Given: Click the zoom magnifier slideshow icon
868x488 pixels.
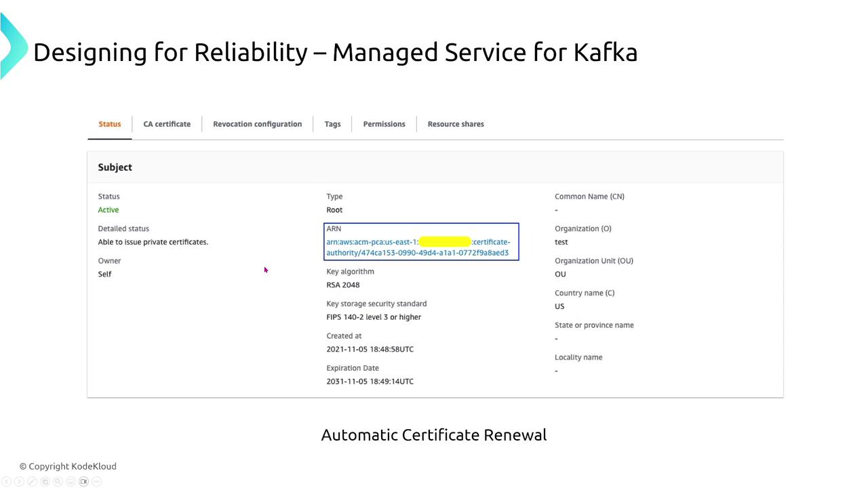Looking at the screenshot, I should (58, 482).
